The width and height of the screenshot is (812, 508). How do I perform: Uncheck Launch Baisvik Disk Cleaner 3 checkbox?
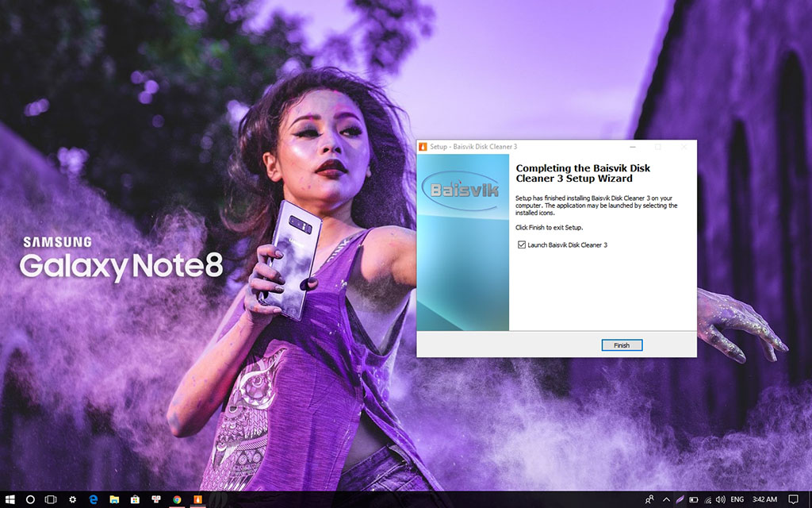click(522, 244)
